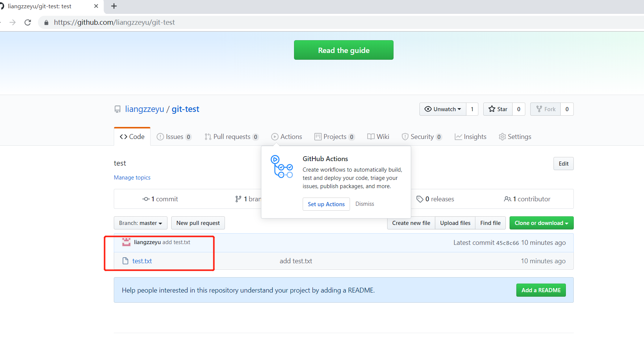Image resolution: width=644 pixels, height=341 pixels.
Task: Click the commit history icon
Action: pyautogui.click(x=146, y=199)
